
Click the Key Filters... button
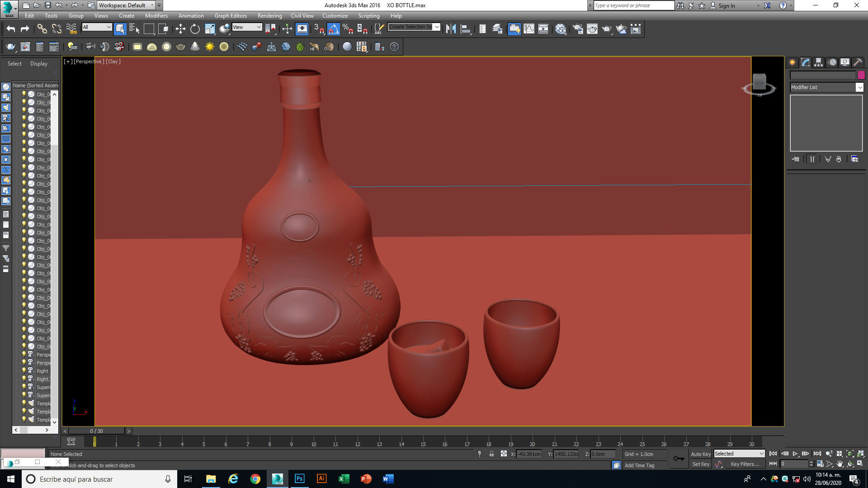point(745,464)
